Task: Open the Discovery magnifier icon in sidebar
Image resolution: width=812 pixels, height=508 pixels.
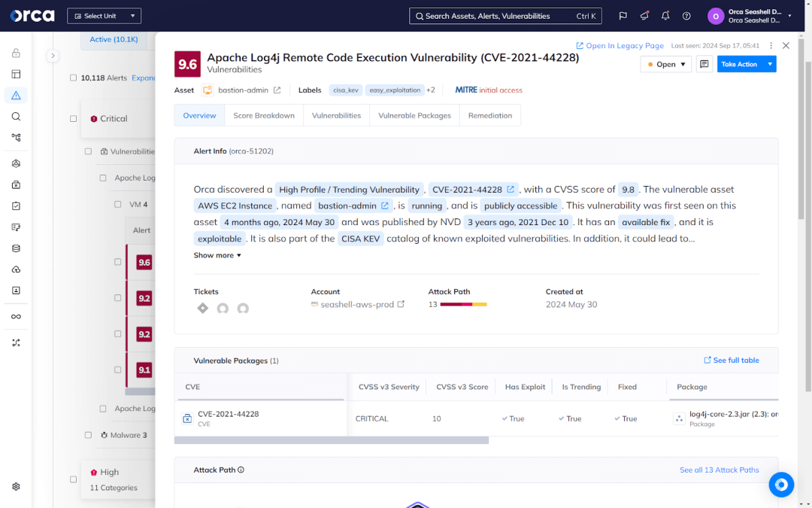Action: click(16, 117)
